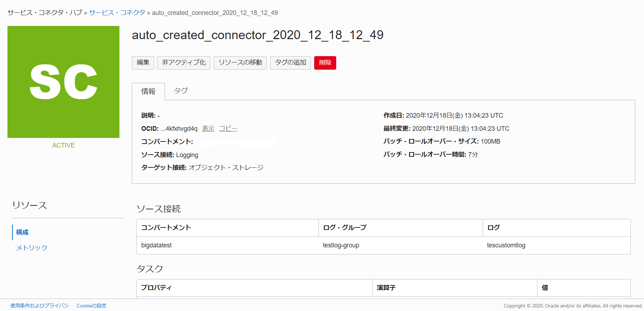Click the リソースの移動 button
The image size is (644, 311).
tap(240, 63)
